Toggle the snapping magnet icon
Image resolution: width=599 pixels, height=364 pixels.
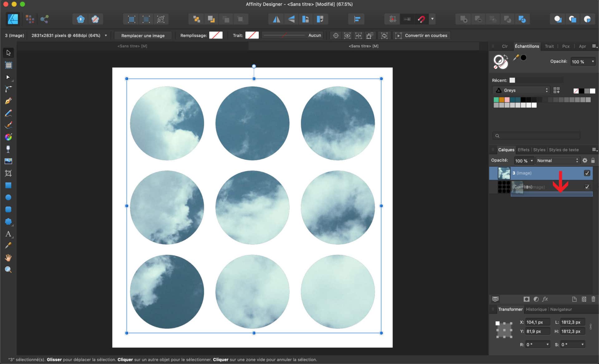[421, 19]
